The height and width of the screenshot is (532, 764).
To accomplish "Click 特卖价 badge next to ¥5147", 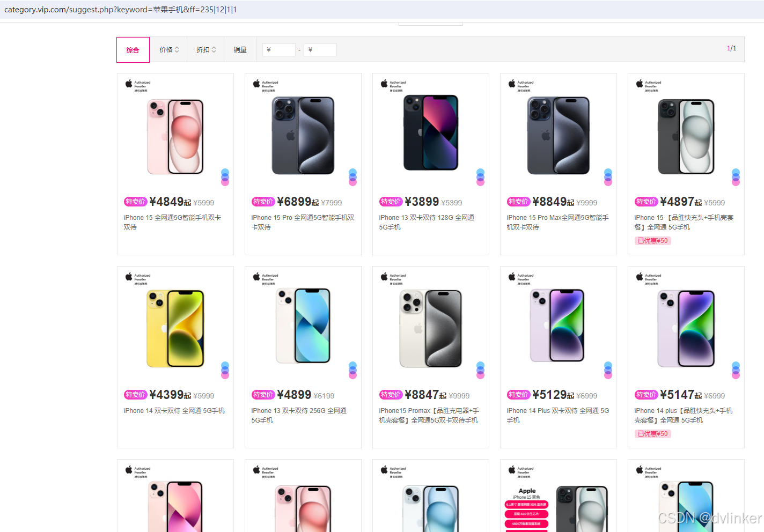I will (x=646, y=395).
